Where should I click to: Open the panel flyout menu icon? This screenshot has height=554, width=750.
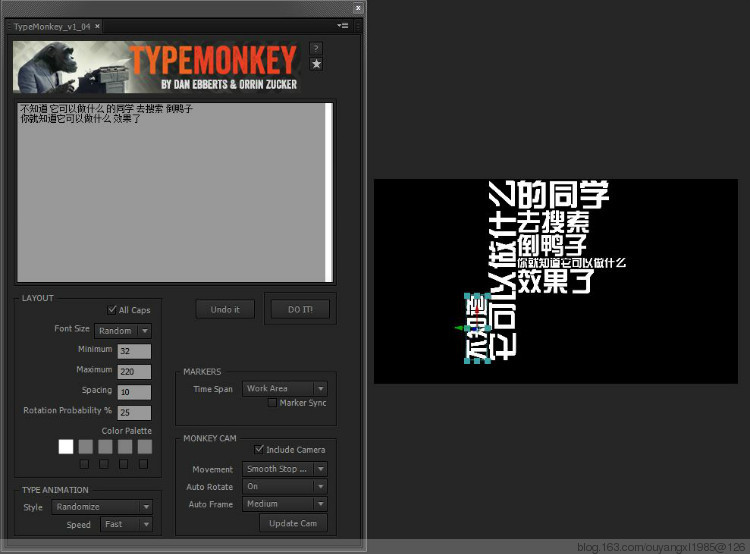pos(342,26)
